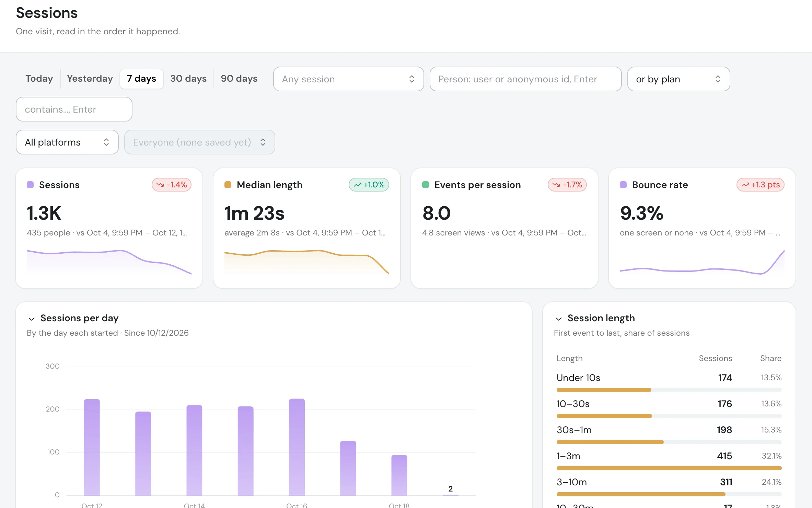The width and height of the screenshot is (812, 508).
Task: Click the small bar labeled 2
Action: (x=451, y=495)
